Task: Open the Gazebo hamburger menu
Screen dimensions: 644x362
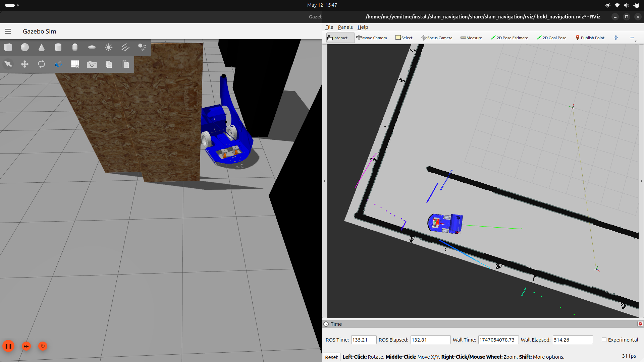Action: 8,31
